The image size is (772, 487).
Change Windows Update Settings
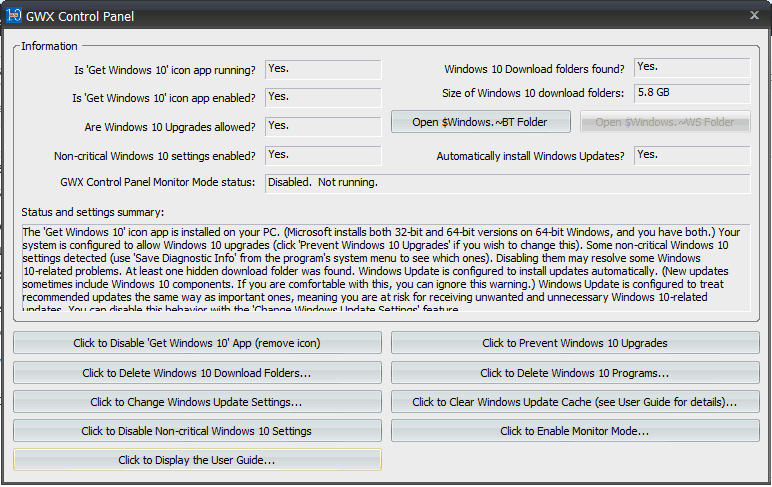197,402
